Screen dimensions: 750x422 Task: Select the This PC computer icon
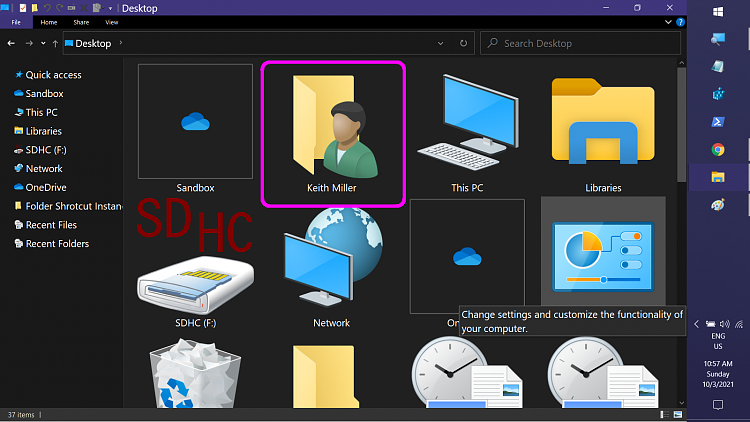point(467,123)
